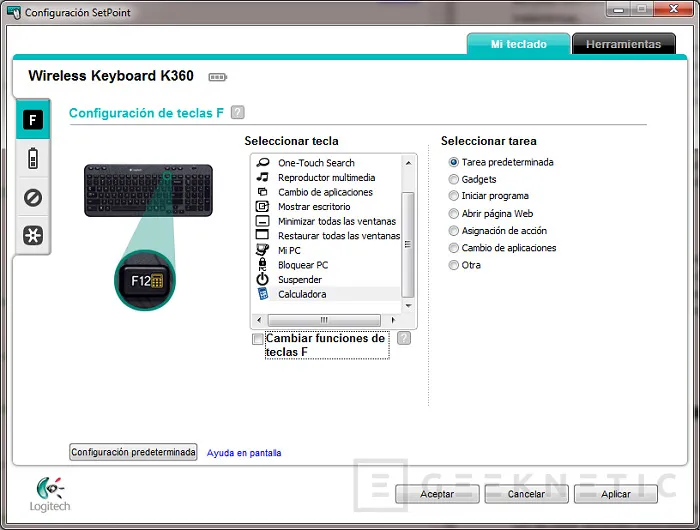Viewport: 700px width, 530px height.
Task: Select Iniciar programa radio option
Action: pyautogui.click(x=454, y=196)
